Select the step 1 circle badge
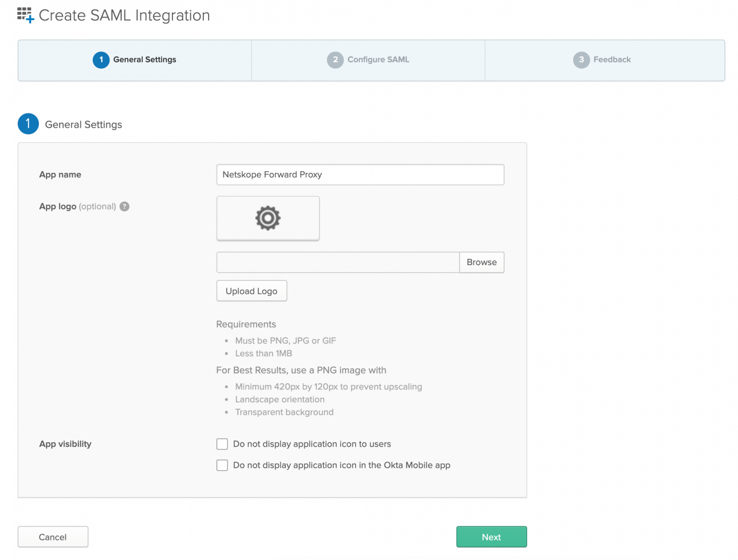This screenshot has width=738, height=560. tap(101, 60)
